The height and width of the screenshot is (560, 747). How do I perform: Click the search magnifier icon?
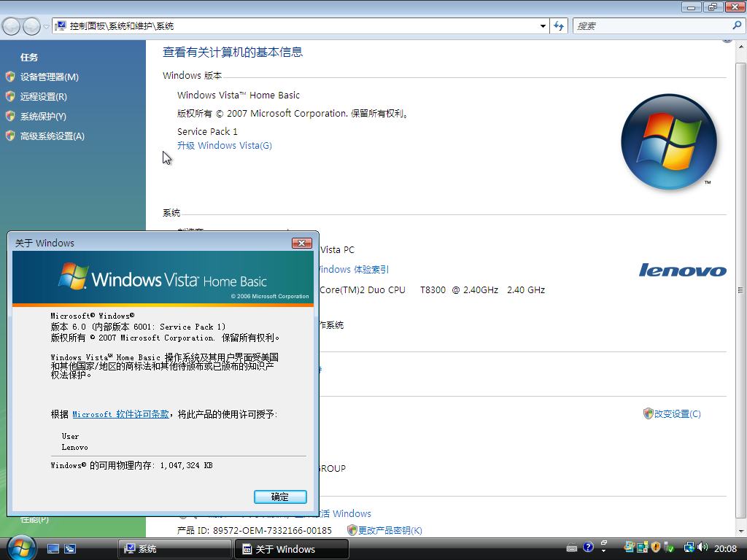[x=737, y=26]
